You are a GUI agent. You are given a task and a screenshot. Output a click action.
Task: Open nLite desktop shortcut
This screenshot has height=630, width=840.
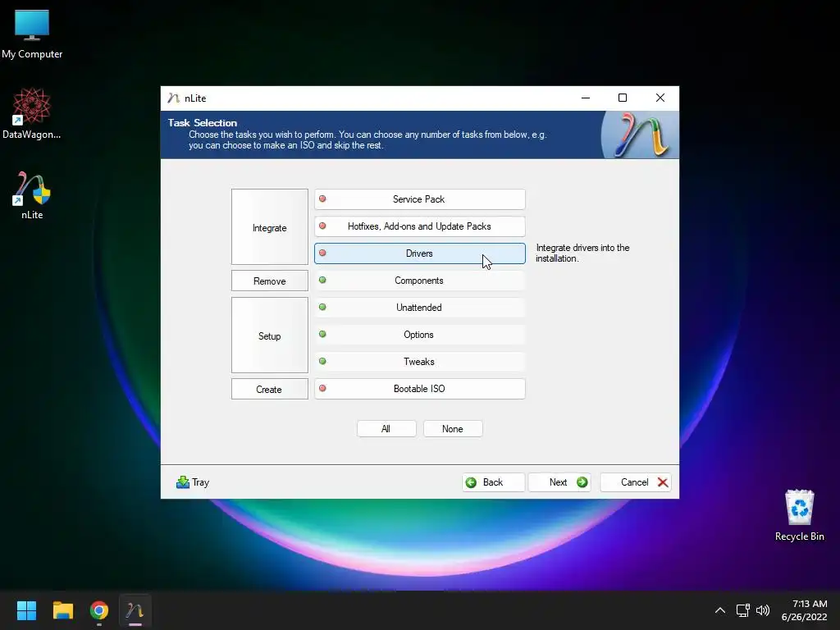[x=32, y=195]
